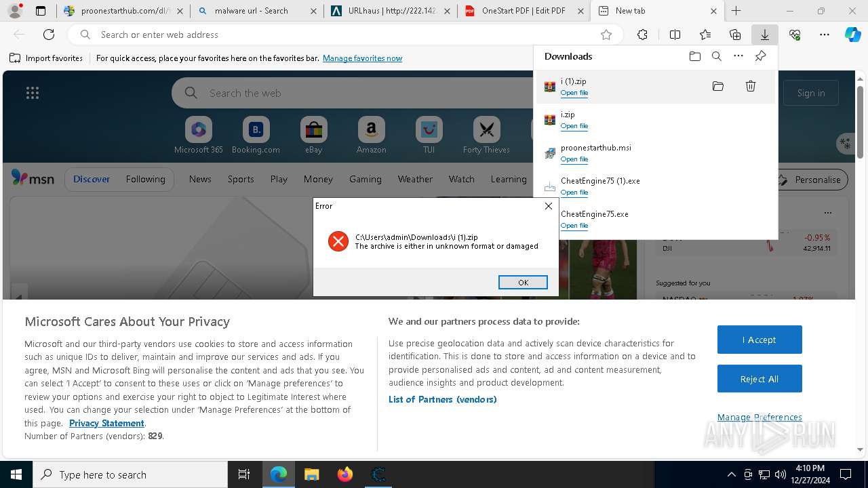
Task: Select the Discover feed tab
Action: (92, 179)
